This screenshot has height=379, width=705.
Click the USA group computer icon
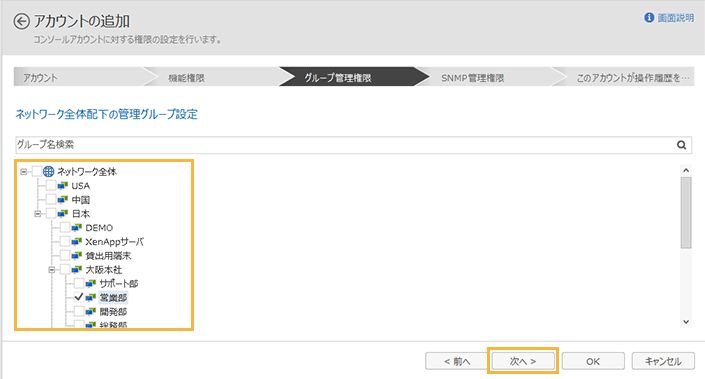click(62, 186)
